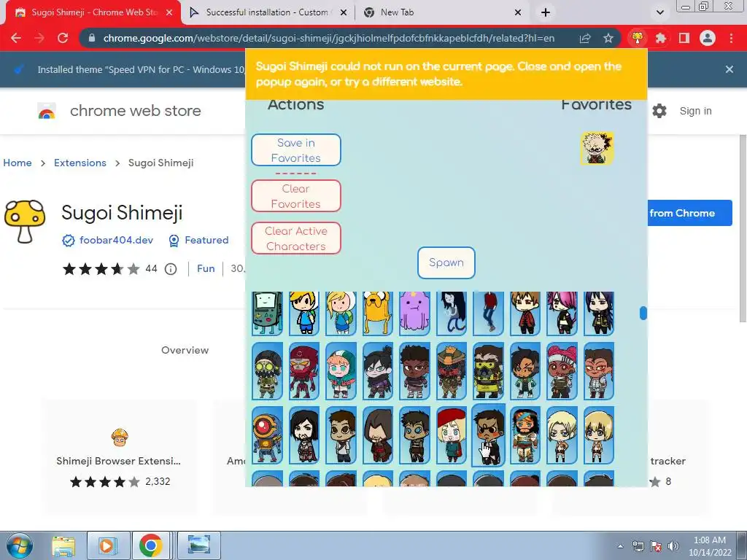This screenshot has height=560, width=747.
Task: Click the Chrome taskbar icon
Action: coord(150,545)
